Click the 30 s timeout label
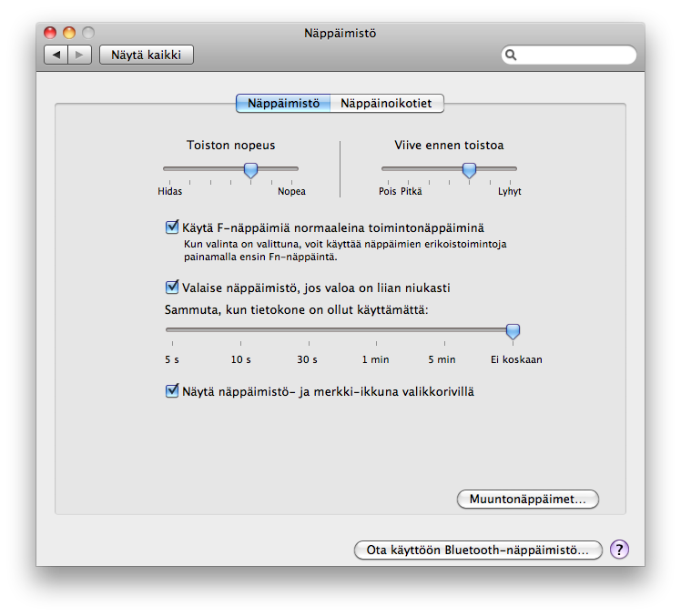Image resolution: width=681 pixels, height=616 pixels. click(x=307, y=359)
